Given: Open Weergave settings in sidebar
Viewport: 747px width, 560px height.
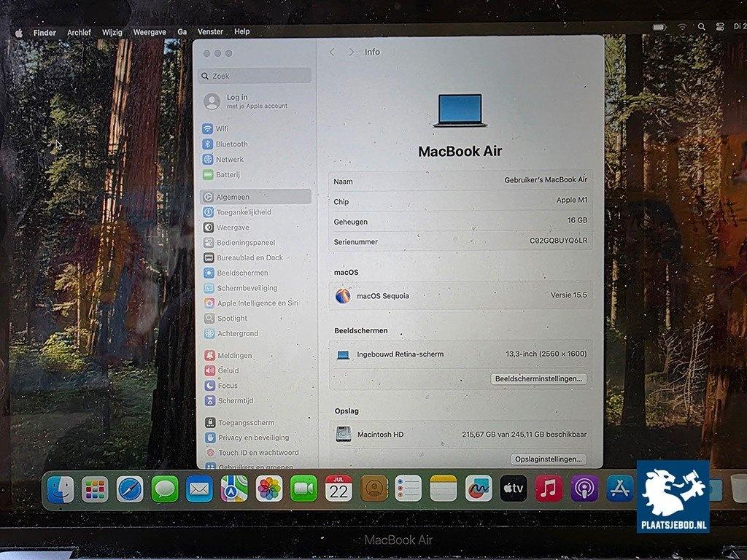Looking at the screenshot, I should pos(226,227).
